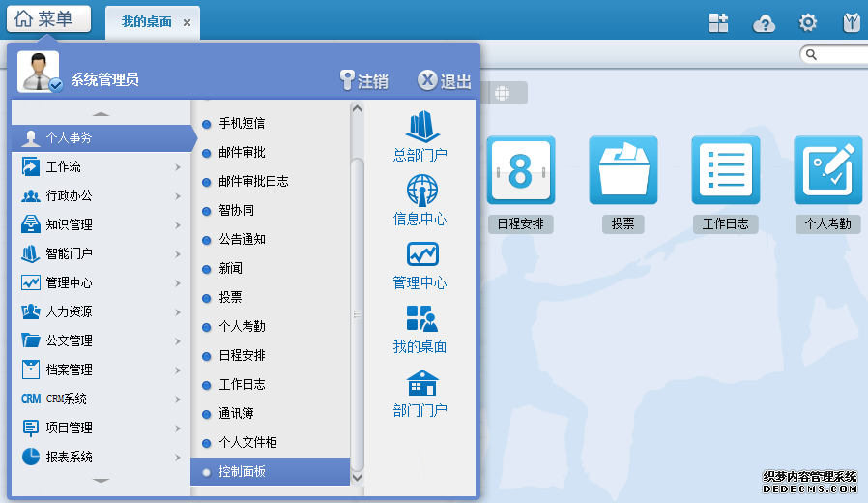The width and height of the screenshot is (868, 503).
Task: Click submenu scrollbar down arrow
Action: click(x=357, y=478)
